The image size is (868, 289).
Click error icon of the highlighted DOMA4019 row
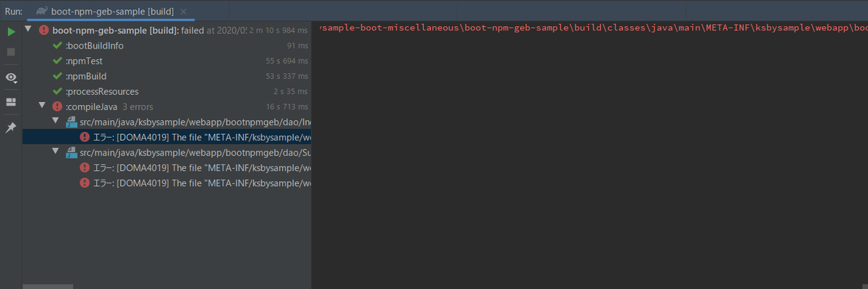[x=85, y=137]
